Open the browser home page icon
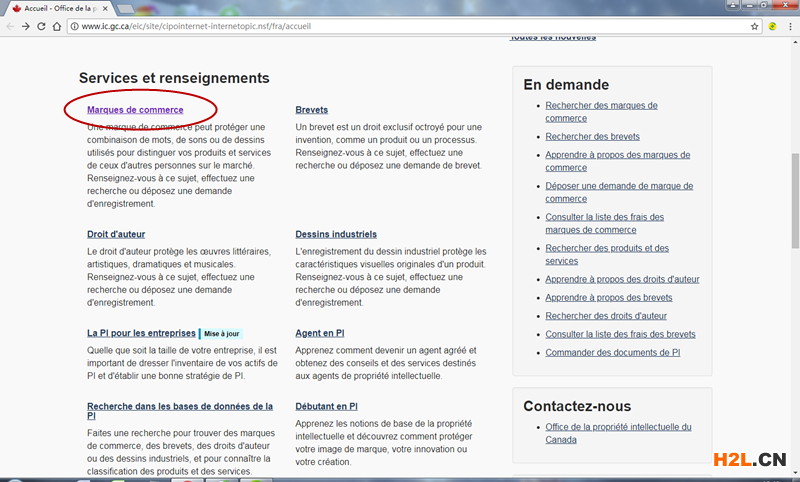 tap(58, 26)
